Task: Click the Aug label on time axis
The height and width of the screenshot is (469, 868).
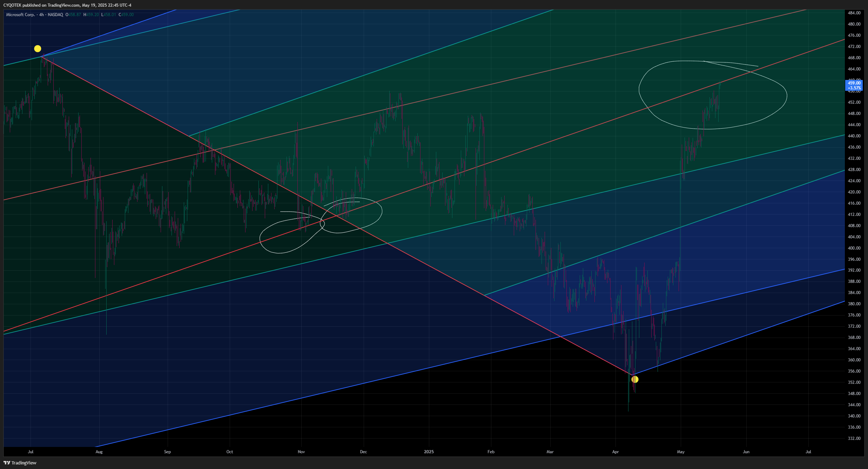Action: pyautogui.click(x=99, y=452)
